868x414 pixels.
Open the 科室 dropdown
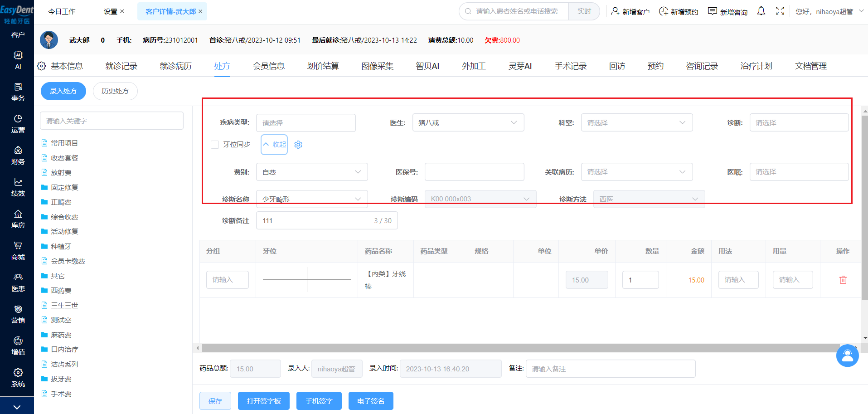637,122
